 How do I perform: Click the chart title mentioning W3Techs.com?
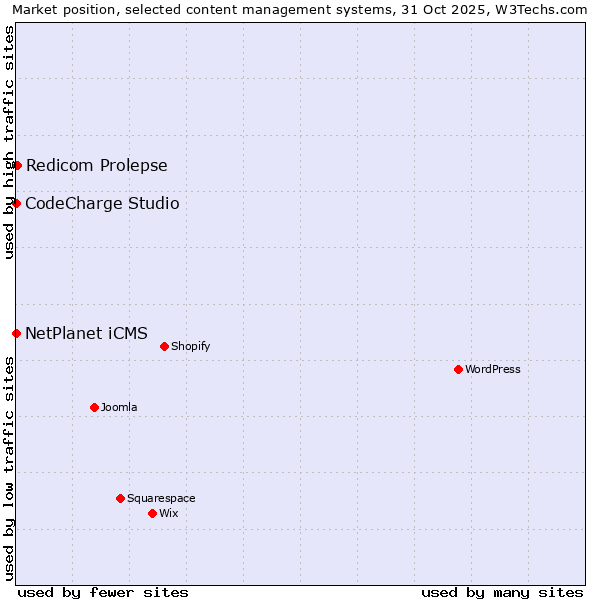click(300, 10)
